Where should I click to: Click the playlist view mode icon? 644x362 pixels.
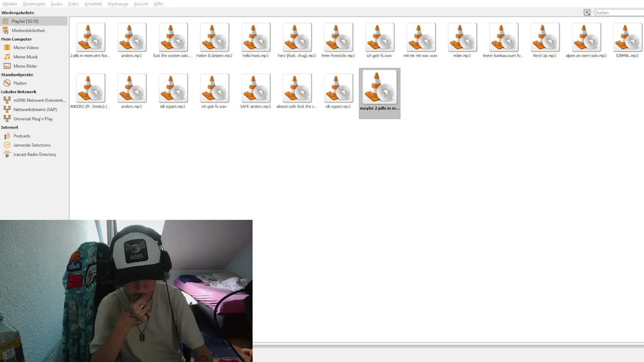click(587, 13)
